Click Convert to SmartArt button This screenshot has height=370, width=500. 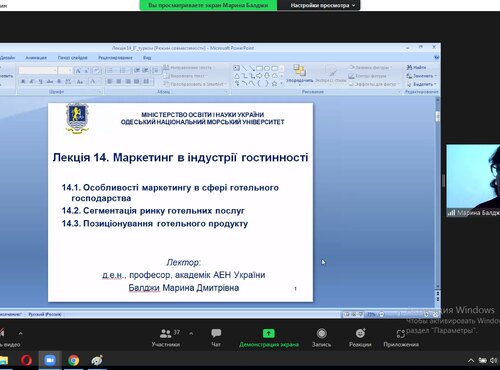pyautogui.click(x=196, y=84)
